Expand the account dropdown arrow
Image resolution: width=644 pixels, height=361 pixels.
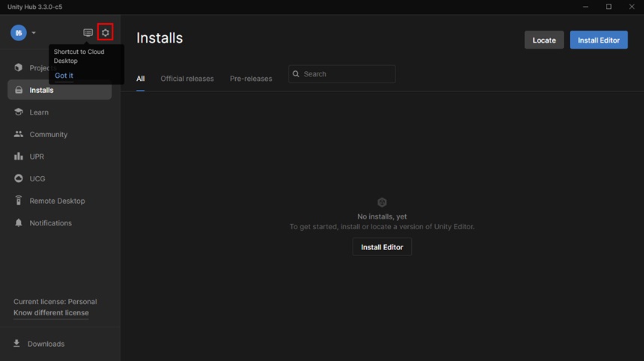click(x=34, y=33)
